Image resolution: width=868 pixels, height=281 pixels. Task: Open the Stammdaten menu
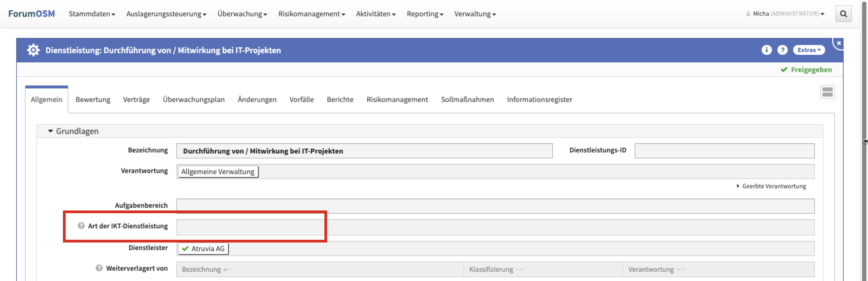(x=92, y=14)
